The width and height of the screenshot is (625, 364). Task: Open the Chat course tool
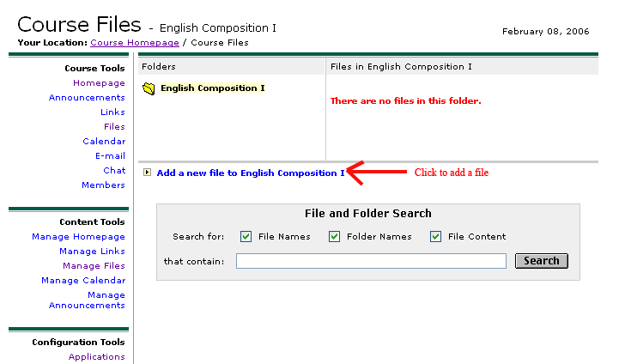[114, 171]
